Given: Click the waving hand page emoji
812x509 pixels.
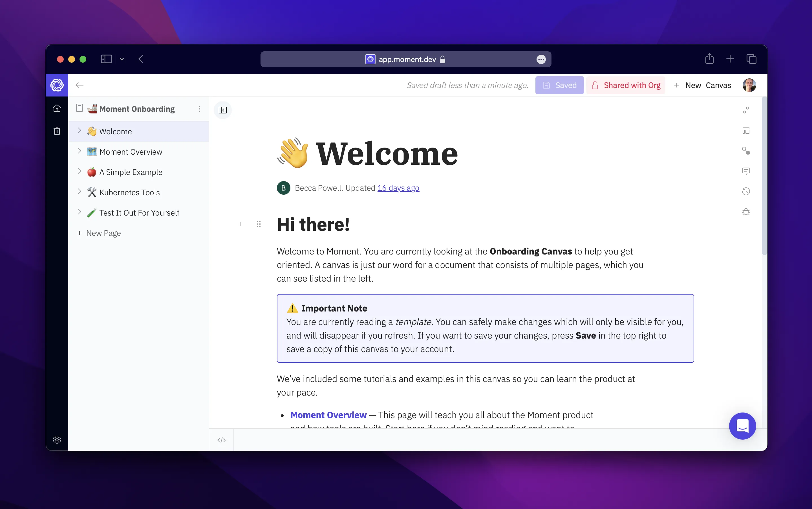Looking at the screenshot, I should [x=293, y=153].
